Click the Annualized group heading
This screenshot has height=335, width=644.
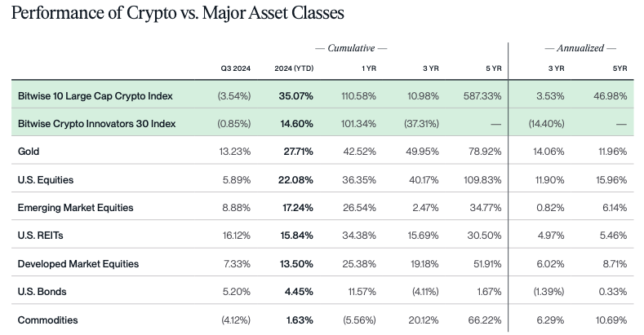pyautogui.click(x=580, y=49)
